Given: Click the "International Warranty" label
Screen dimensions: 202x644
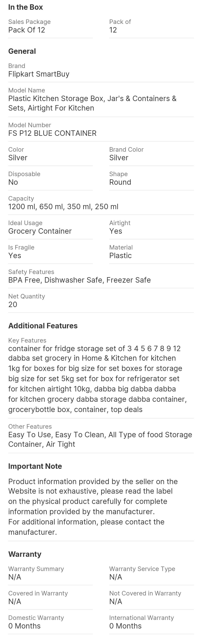Looking at the screenshot, I should [141, 618].
